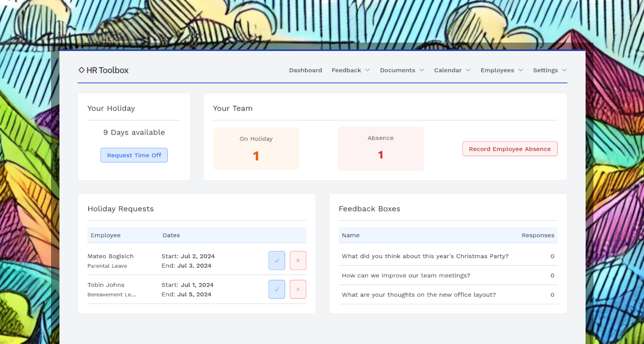Expand the Documents dropdown menu
Image resolution: width=644 pixels, height=344 pixels.
[x=402, y=70]
